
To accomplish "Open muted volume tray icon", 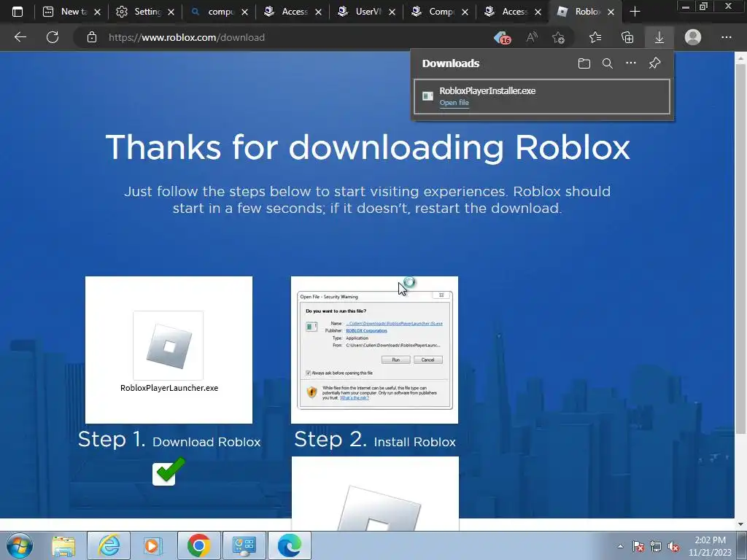I will tap(673, 547).
